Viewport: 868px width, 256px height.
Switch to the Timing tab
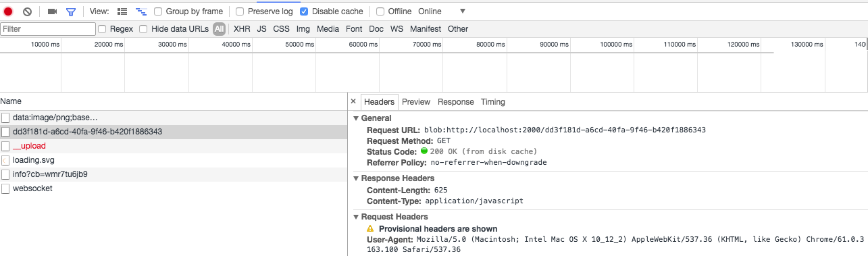pos(493,102)
